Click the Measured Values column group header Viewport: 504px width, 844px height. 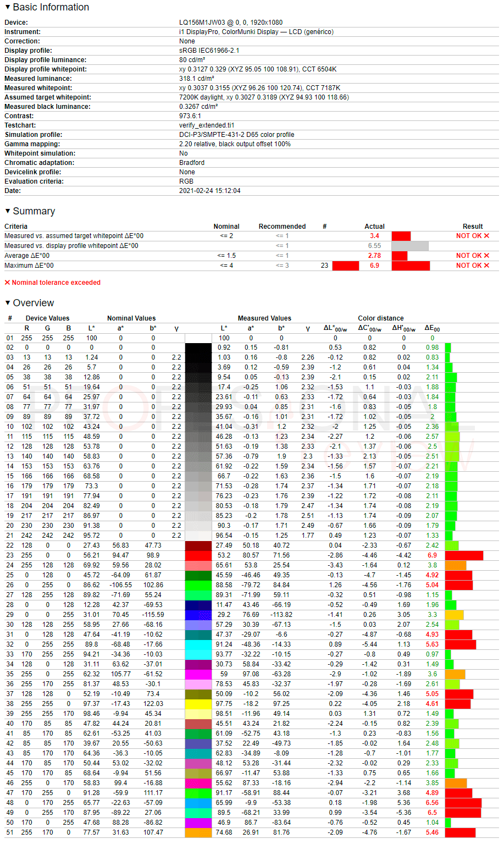[x=264, y=318]
